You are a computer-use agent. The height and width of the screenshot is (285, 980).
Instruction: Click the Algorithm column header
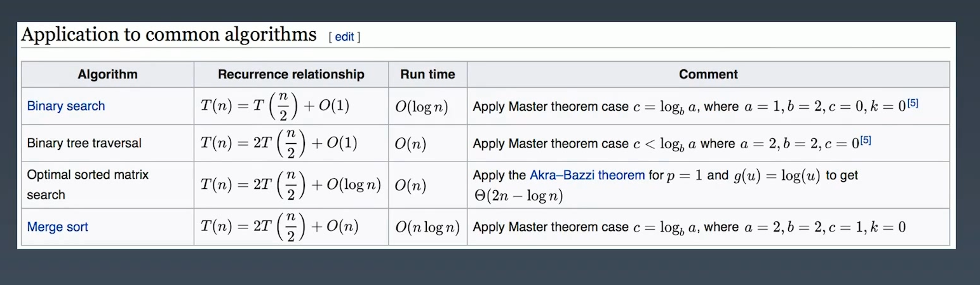click(107, 74)
